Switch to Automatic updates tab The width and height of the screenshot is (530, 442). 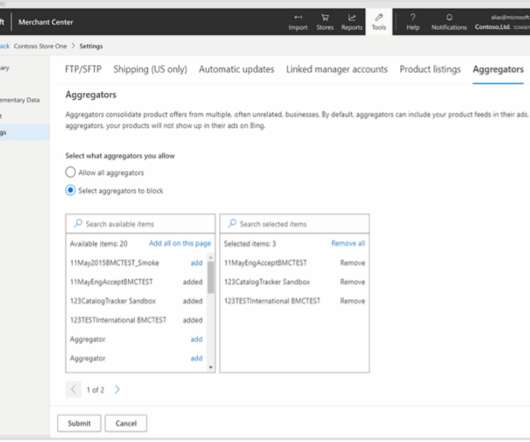(x=236, y=69)
